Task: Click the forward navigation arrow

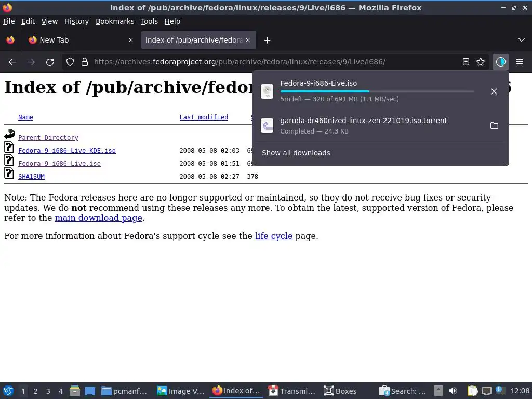Action: (x=31, y=62)
